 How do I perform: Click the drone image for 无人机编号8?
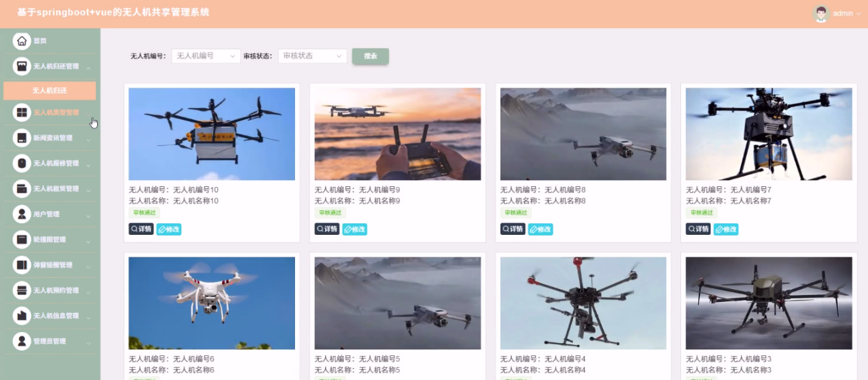point(583,134)
